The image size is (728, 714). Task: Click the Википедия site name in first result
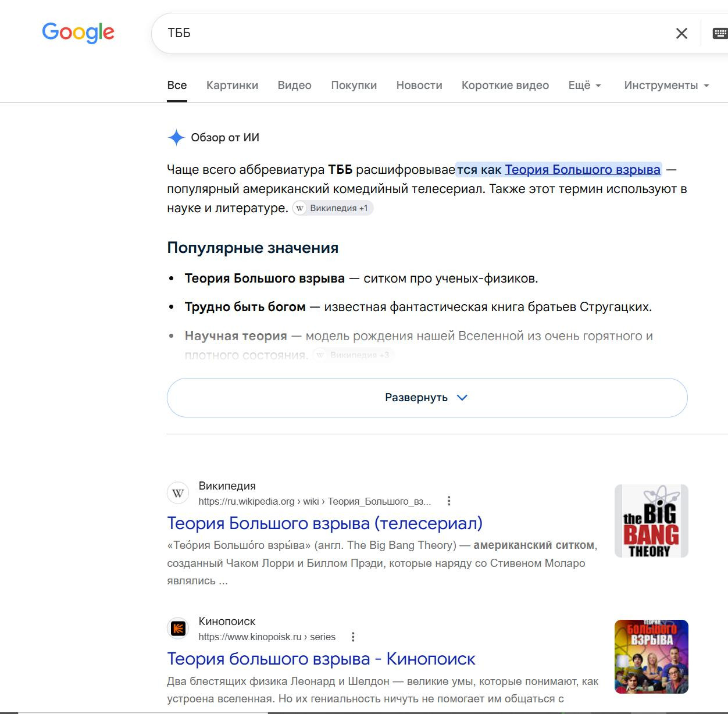click(x=227, y=486)
